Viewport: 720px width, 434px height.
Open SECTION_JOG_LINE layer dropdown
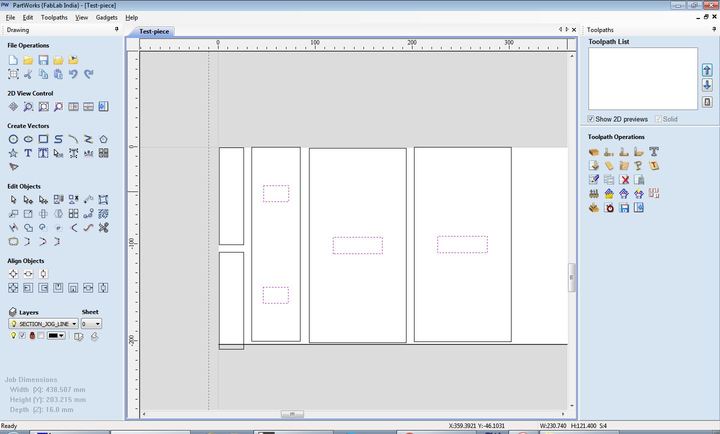[x=43, y=324]
